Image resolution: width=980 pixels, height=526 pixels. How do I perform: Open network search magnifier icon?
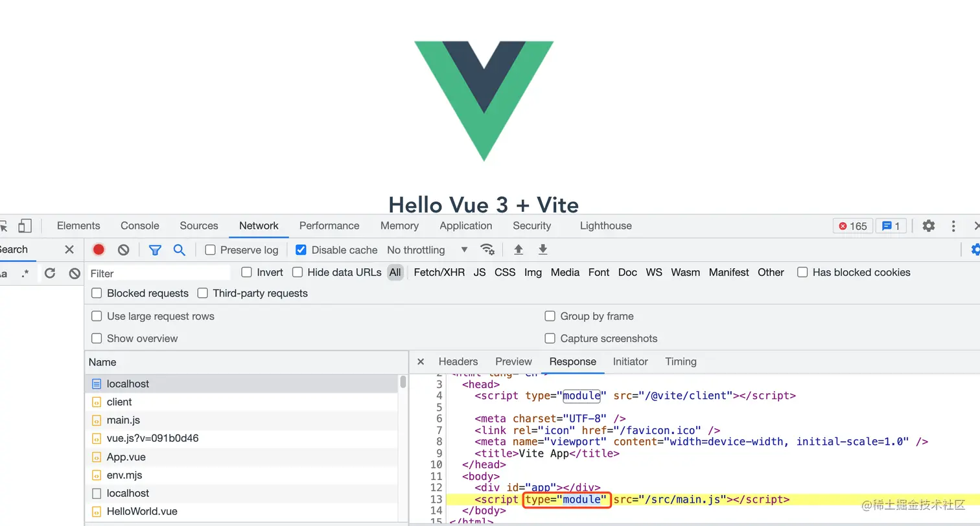point(179,249)
